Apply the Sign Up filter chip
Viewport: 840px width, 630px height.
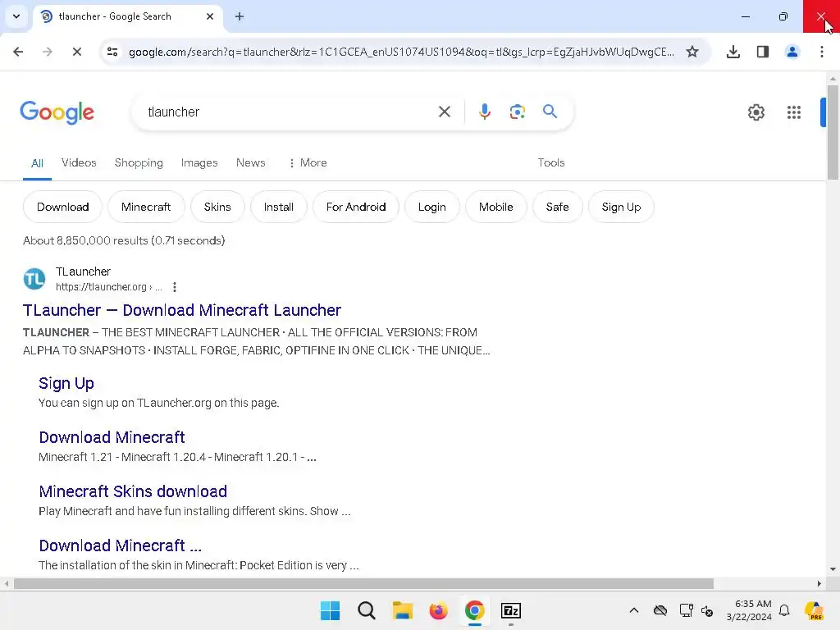(621, 207)
